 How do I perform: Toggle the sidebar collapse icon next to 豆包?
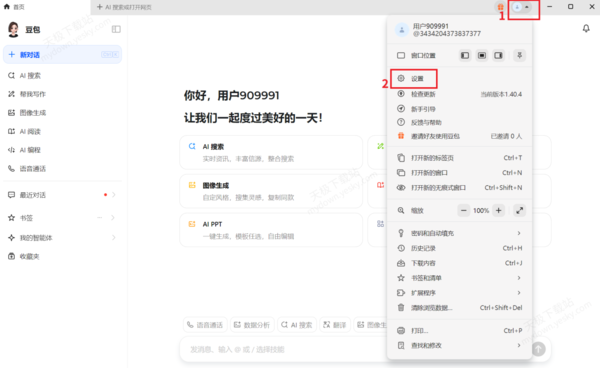[116, 29]
